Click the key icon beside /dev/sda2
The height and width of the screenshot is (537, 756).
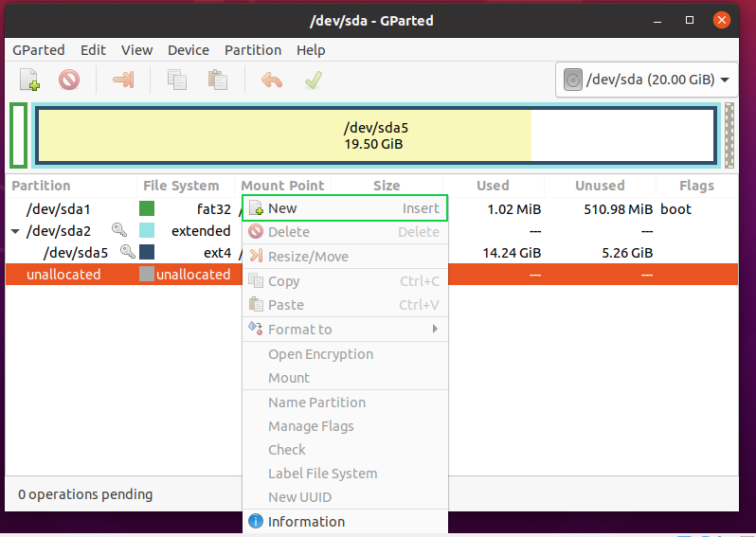[x=119, y=230]
